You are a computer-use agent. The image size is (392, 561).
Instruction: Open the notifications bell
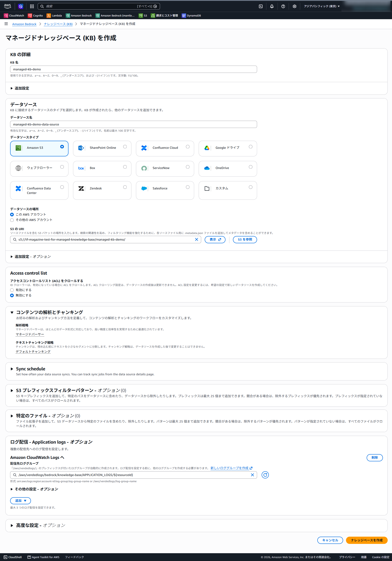pos(272,6)
